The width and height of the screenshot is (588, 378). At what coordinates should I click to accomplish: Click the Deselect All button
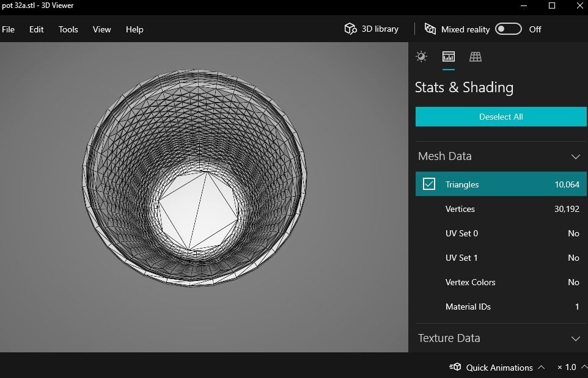[501, 117]
